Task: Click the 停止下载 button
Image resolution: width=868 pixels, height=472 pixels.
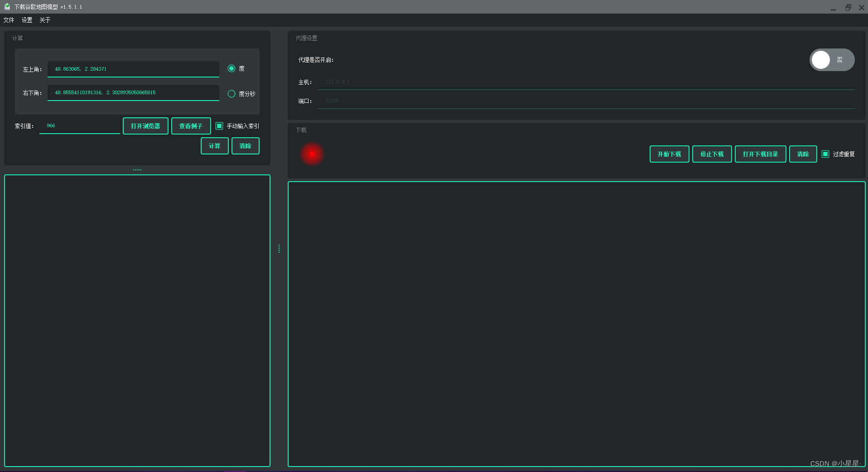Action: coord(712,154)
